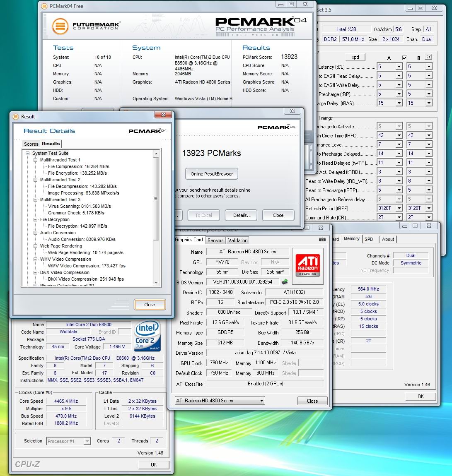Screen dimensions: 452x476
Task: Select the Virus Scanning result row
Action: point(80,207)
